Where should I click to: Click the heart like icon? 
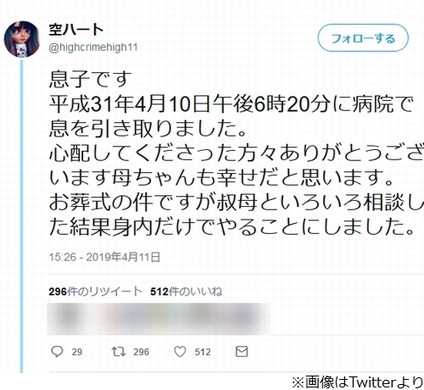[x=180, y=352]
